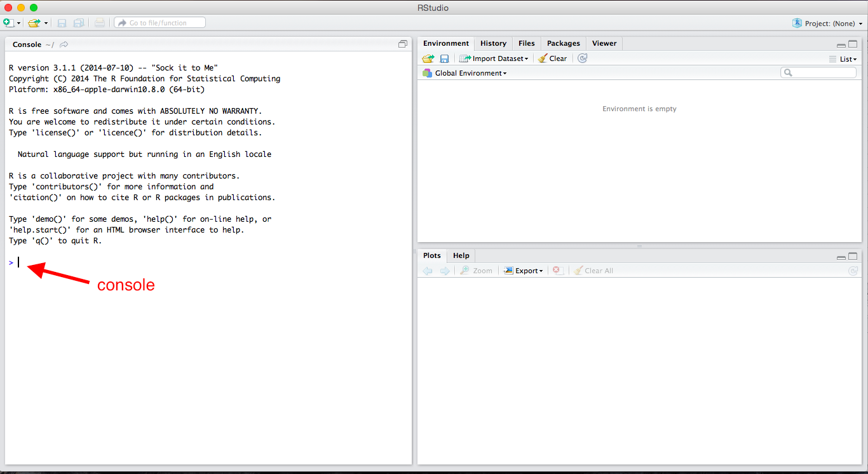This screenshot has width=868, height=474.
Task: Maximize the Environment pane
Action: click(853, 44)
